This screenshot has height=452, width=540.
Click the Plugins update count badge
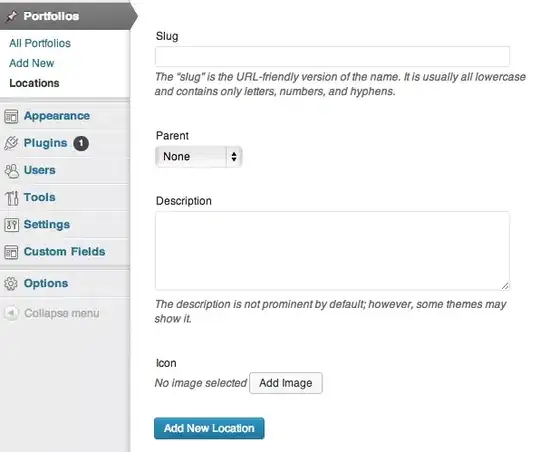click(81, 143)
